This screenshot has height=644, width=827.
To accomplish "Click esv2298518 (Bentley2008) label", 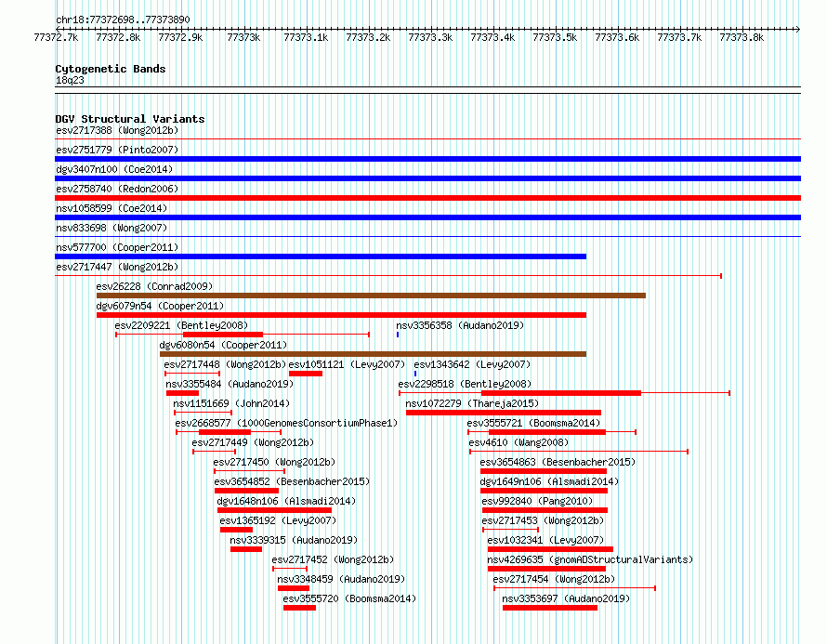I will (465, 384).
